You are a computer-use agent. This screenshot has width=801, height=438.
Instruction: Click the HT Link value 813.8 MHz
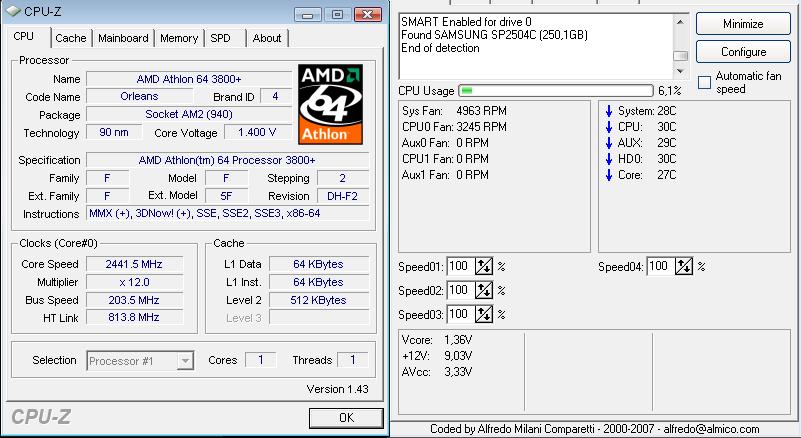tap(134, 317)
